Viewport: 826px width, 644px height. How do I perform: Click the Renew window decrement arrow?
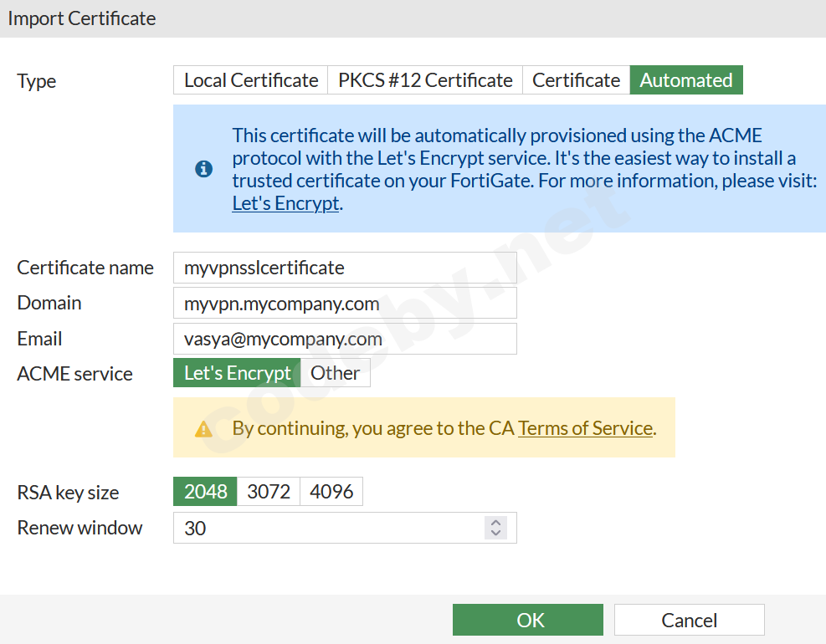tap(495, 533)
